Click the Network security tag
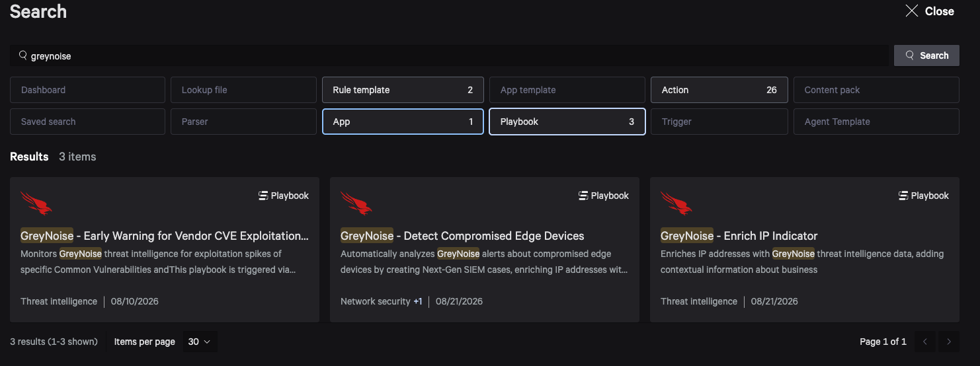This screenshot has width=980, height=366. (376, 301)
